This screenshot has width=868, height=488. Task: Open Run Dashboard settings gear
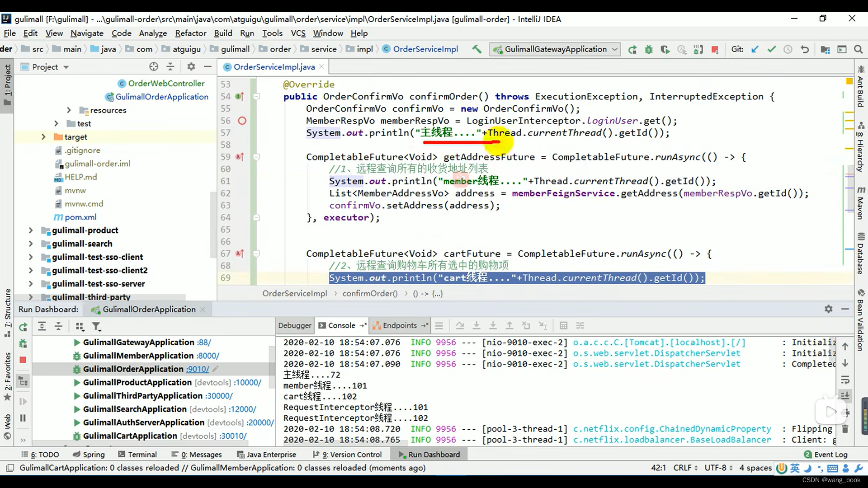pos(828,309)
